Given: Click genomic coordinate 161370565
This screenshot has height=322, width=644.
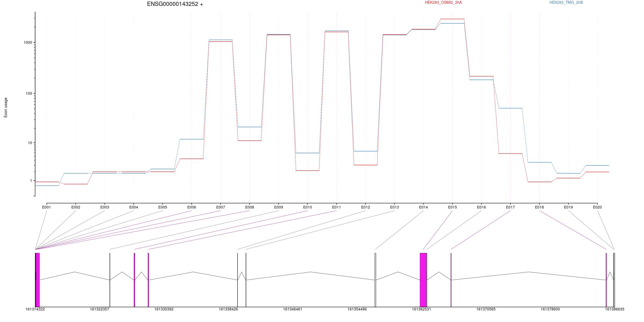Looking at the screenshot, I should click(x=486, y=309).
